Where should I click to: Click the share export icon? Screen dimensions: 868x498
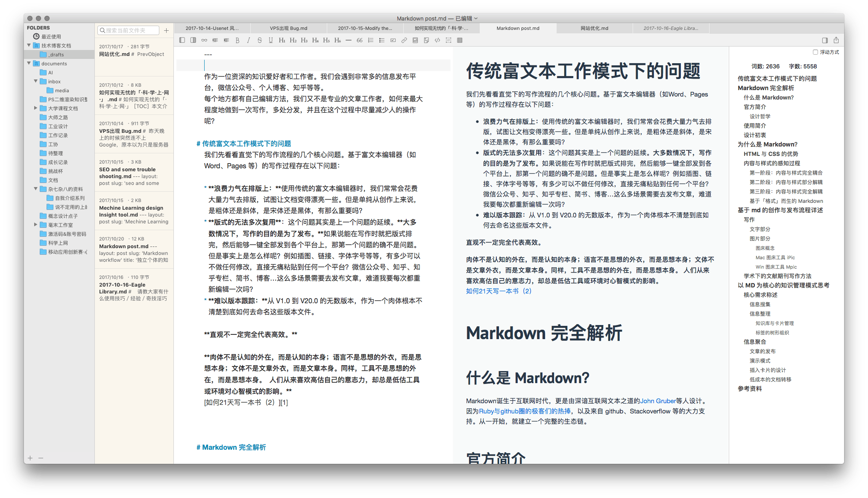pos(836,40)
